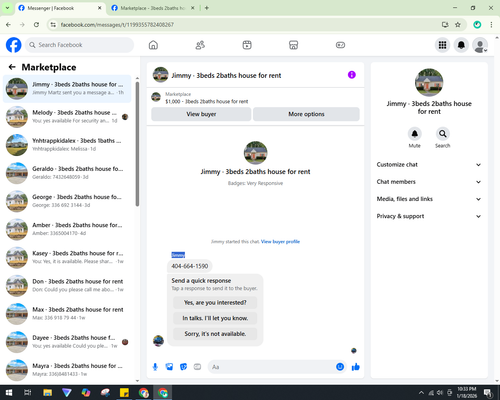
Task: Open Geraldo conversation in chat list
Action: point(67,173)
